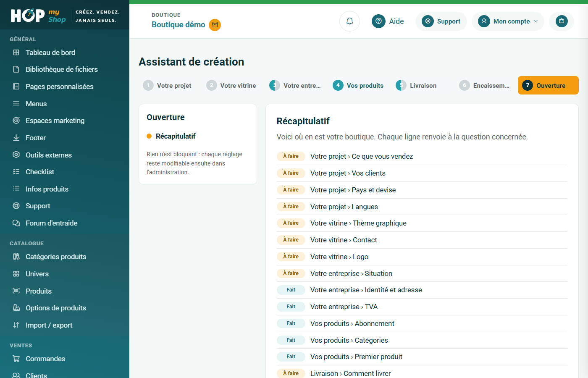Open Vos produits › Premier produit row
Image resolution: width=588 pixels, height=378 pixels.
point(422,357)
